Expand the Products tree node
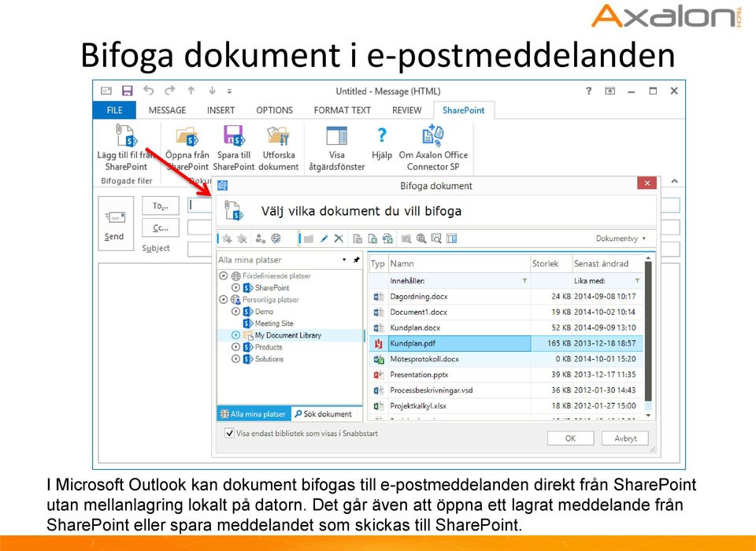 235,347
